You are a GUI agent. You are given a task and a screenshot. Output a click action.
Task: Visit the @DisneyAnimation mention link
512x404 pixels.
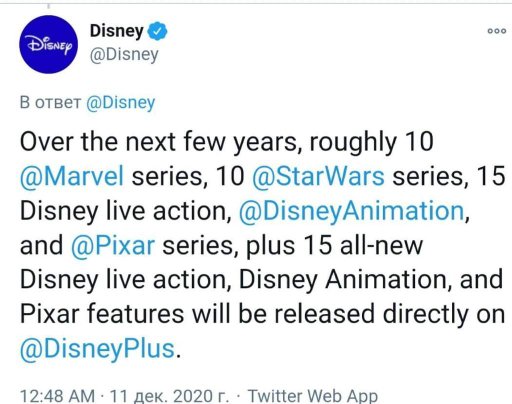point(352,211)
